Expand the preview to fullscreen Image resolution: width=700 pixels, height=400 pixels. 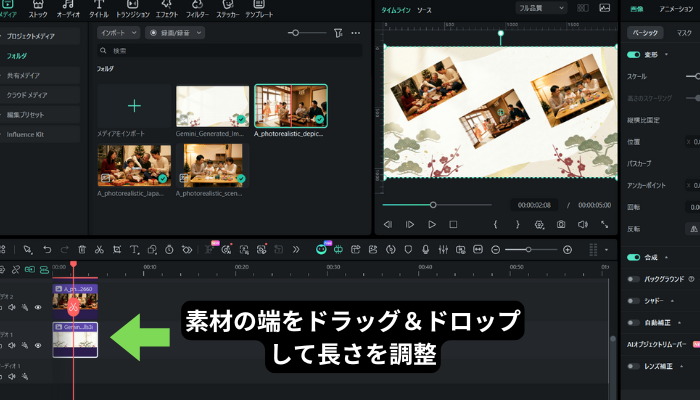coord(604,224)
